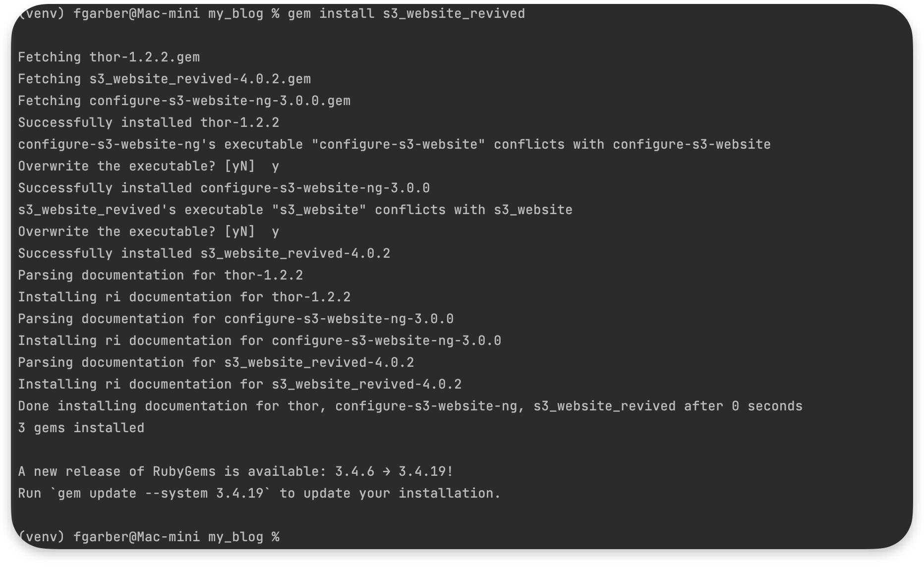
Task: Click "Successfully installed s3_website_revived-4.0.2" line
Action: click(x=204, y=254)
